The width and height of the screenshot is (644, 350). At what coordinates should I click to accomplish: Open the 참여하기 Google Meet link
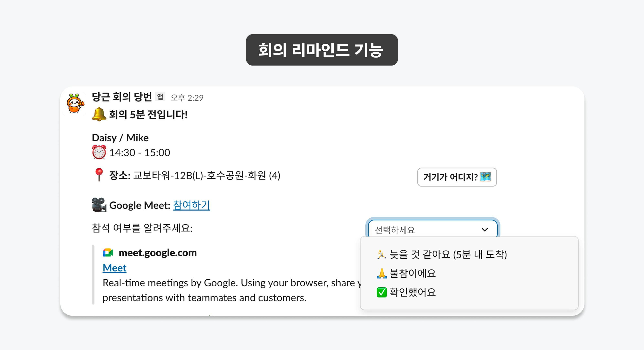[192, 205]
